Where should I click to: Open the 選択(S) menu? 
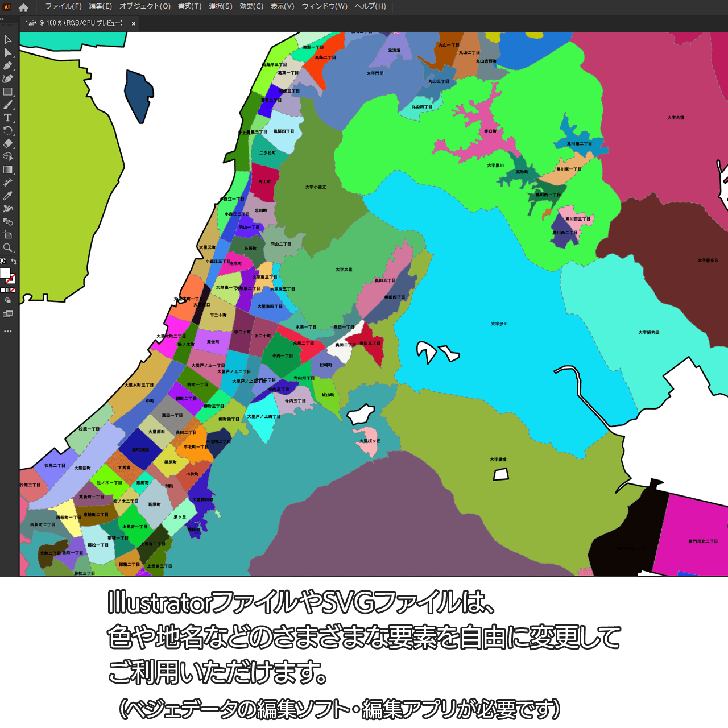click(220, 6)
